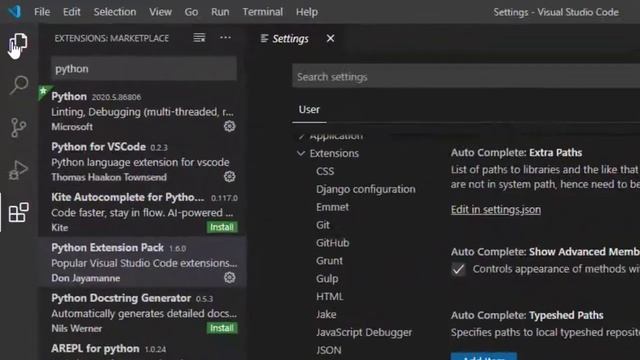Open Python for VSCode extension entry
The height and width of the screenshot is (360, 640).
[143, 162]
